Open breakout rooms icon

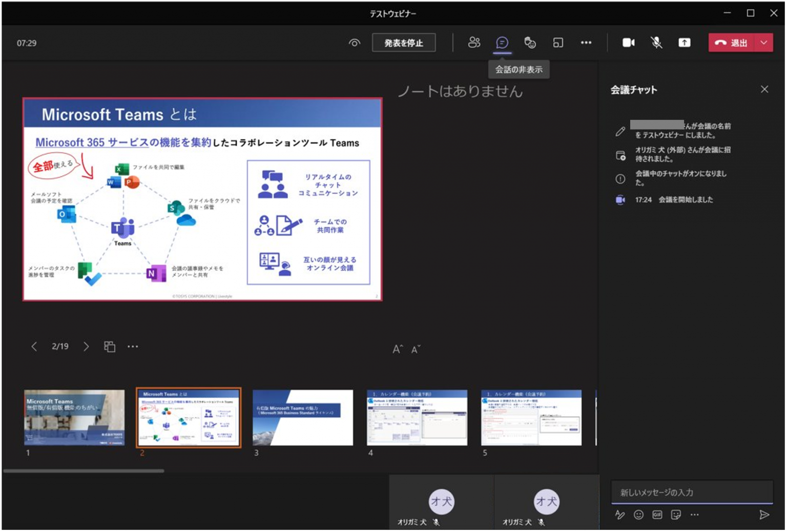(558, 43)
